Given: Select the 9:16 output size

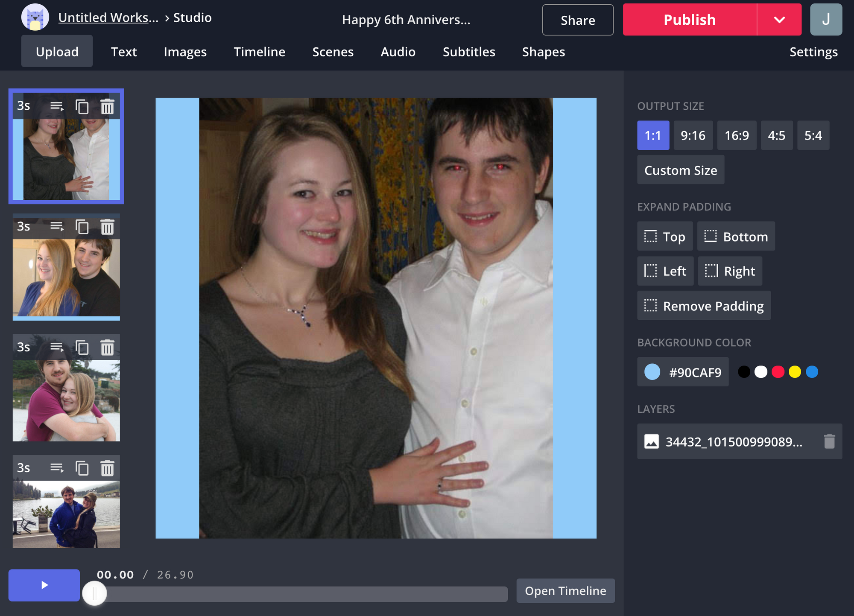Looking at the screenshot, I should pos(693,135).
